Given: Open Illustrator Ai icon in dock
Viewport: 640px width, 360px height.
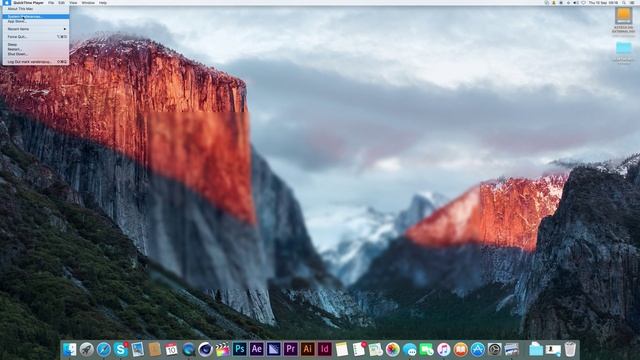Looking at the screenshot, I should click(308, 349).
